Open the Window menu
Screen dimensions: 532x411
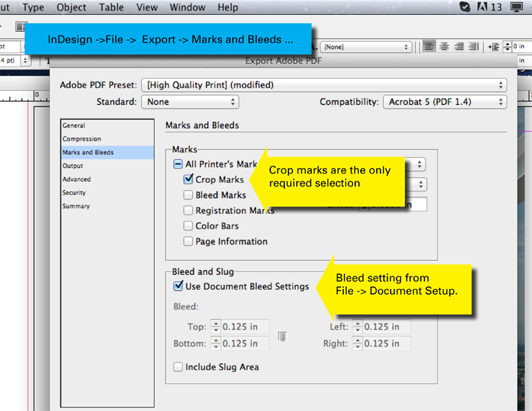(187, 7)
